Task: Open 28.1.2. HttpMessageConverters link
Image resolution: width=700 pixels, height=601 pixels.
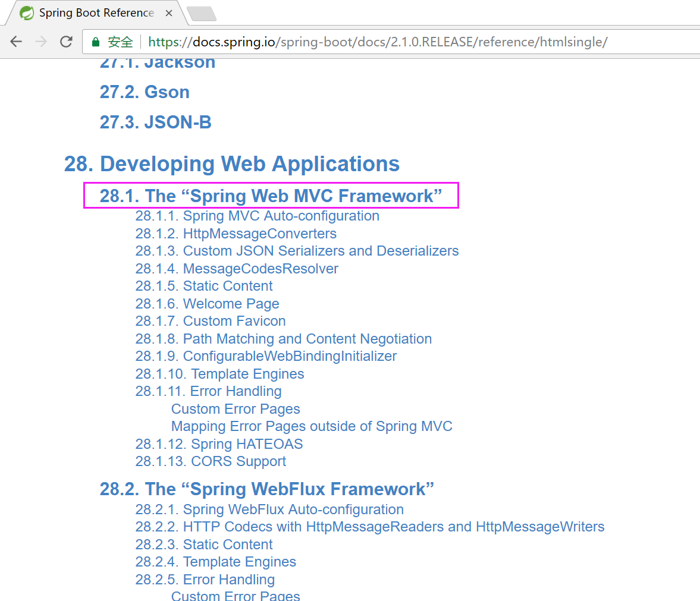Action: [x=236, y=234]
